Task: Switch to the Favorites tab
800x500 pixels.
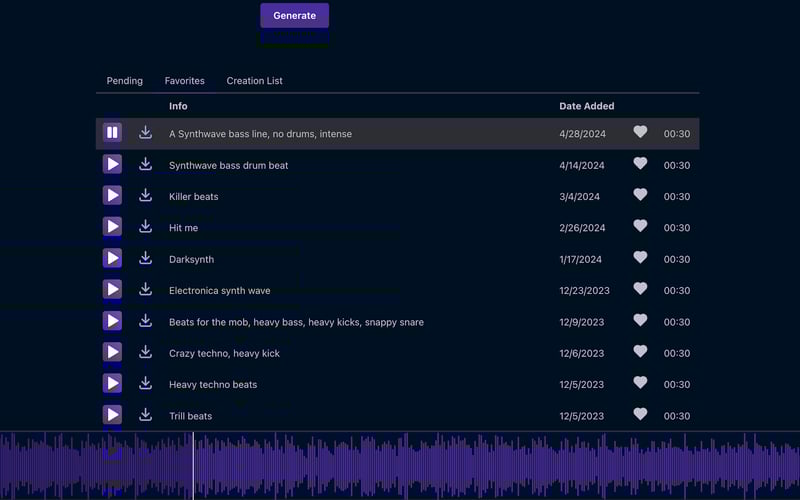Action: click(x=185, y=81)
